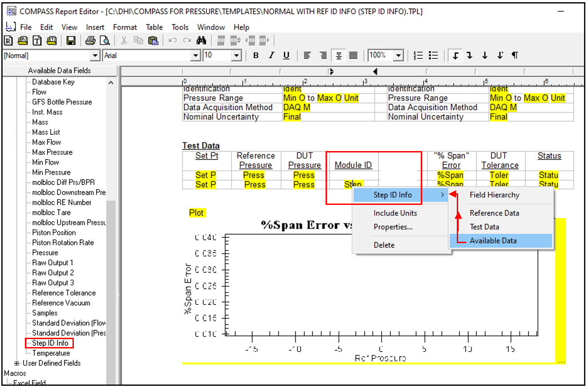Click the New Template toolbar icon
The height and width of the screenshot is (388, 588).
pos(37,41)
